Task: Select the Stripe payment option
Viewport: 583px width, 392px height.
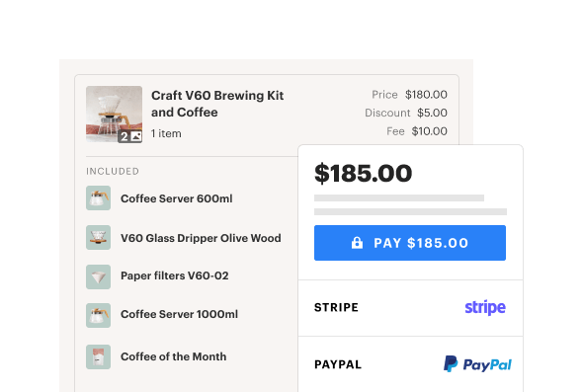Action: tap(410, 308)
